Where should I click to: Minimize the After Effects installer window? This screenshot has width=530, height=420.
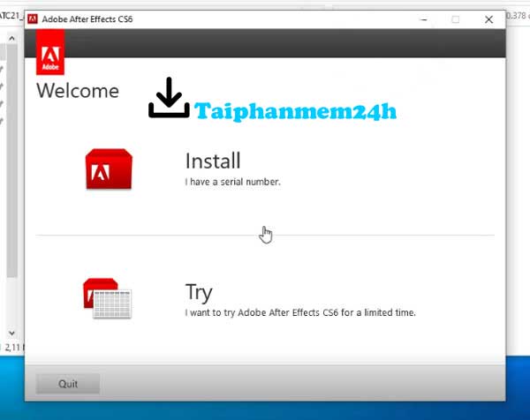click(x=423, y=19)
